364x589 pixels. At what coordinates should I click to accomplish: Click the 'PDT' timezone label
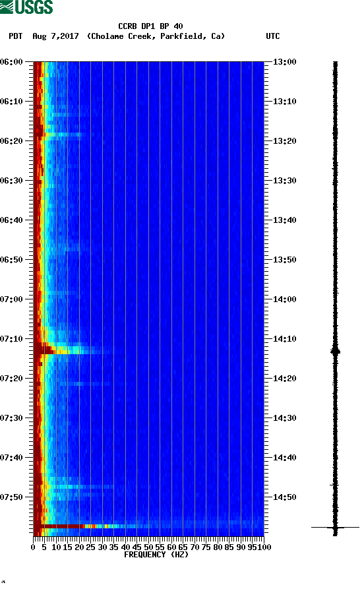pyautogui.click(x=15, y=36)
